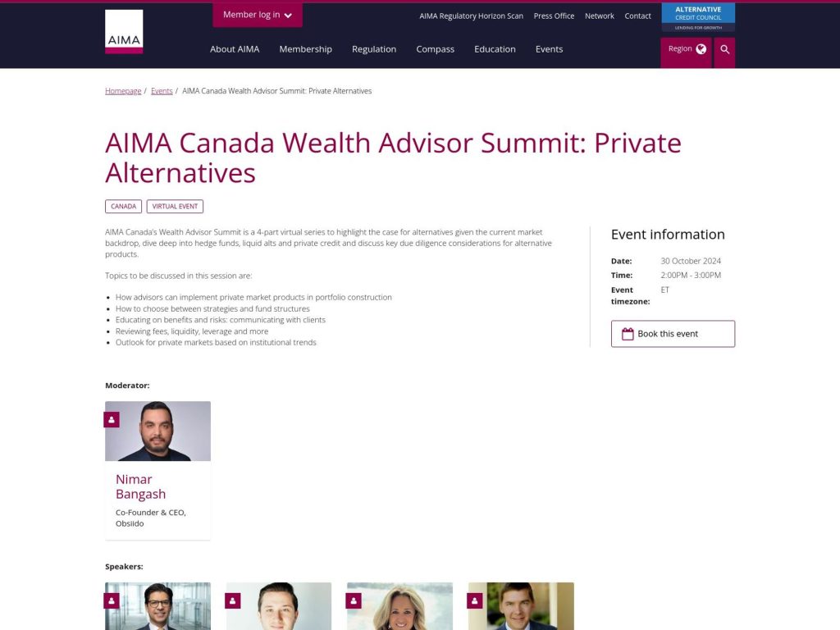
Task: Select the Education menu item
Action: [x=495, y=49]
